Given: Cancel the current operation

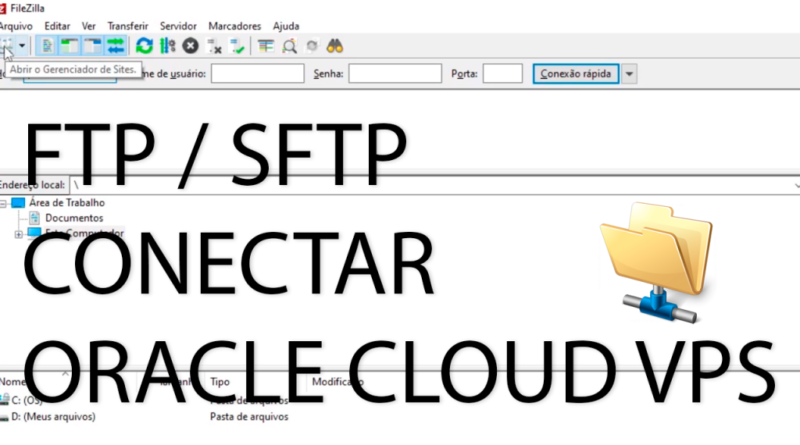Looking at the screenshot, I should pos(190,46).
